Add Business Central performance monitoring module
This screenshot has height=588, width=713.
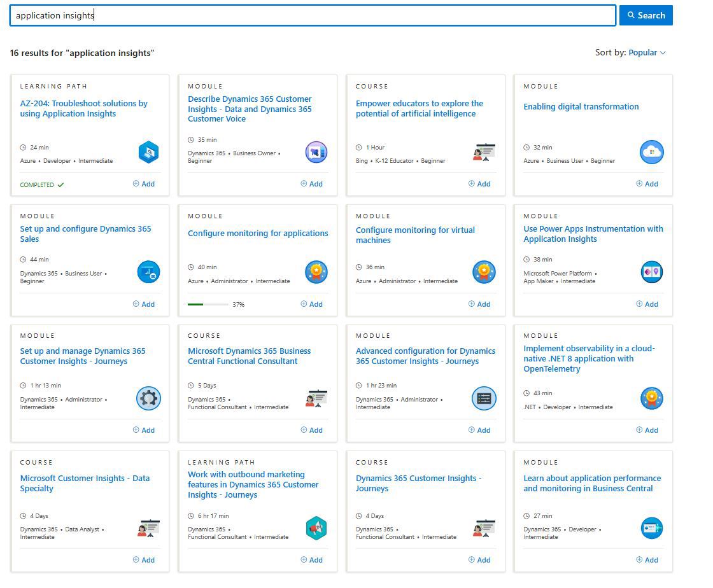647,560
